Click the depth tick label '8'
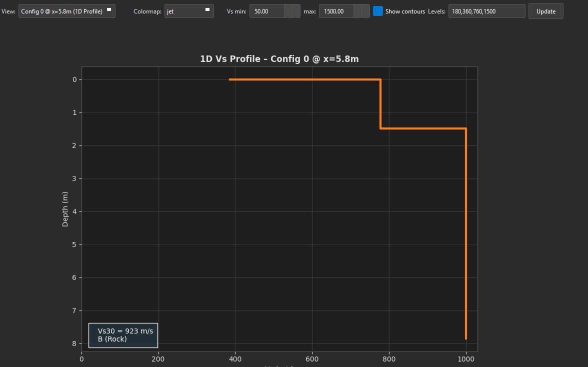 74,344
